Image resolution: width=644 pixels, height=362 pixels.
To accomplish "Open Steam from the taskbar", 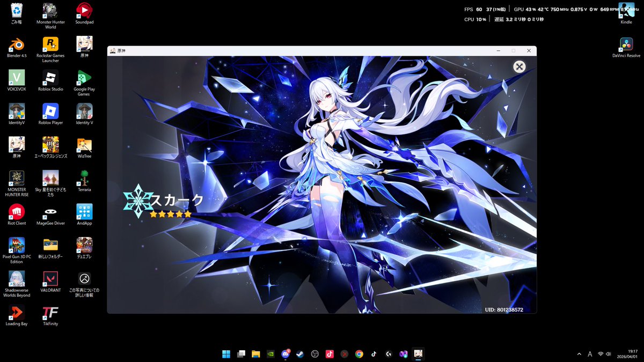I will click(301, 353).
